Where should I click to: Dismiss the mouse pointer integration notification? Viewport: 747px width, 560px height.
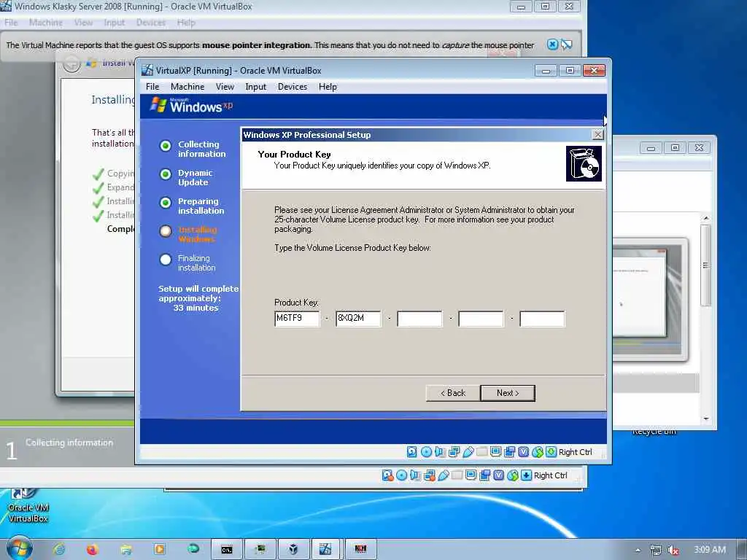(552, 44)
